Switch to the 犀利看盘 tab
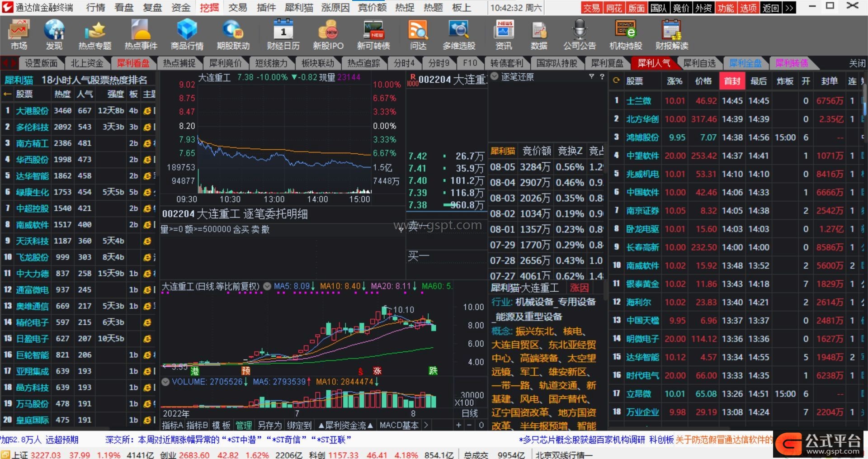Image resolution: width=868 pixels, height=459 pixels. coord(133,63)
